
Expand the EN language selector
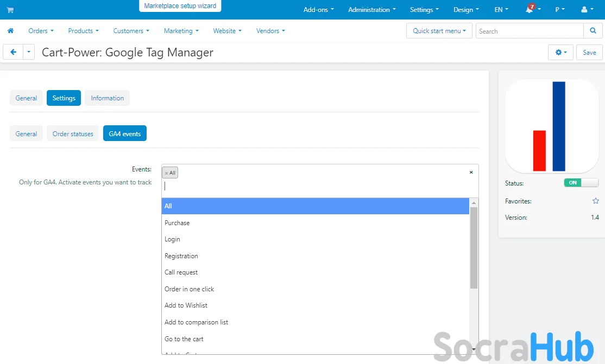501,10
